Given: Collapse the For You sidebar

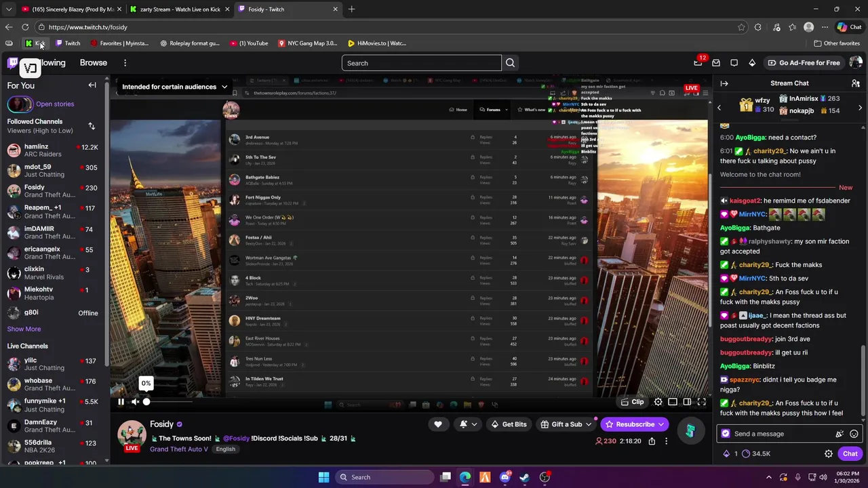Looking at the screenshot, I should click(92, 85).
